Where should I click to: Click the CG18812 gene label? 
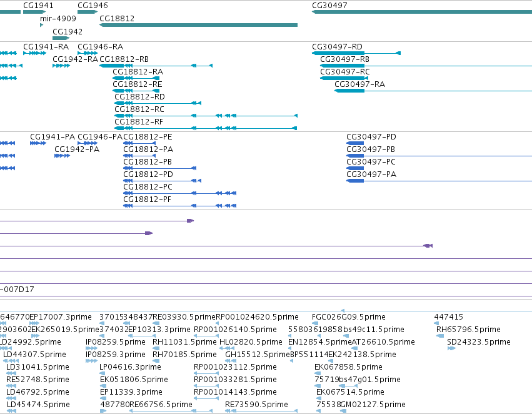(x=117, y=18)
